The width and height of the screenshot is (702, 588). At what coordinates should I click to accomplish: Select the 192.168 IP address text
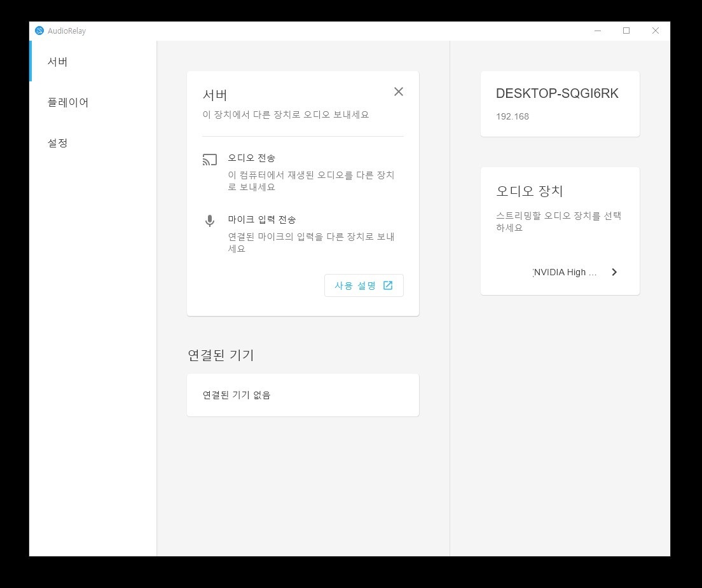[x=511, y=116]
